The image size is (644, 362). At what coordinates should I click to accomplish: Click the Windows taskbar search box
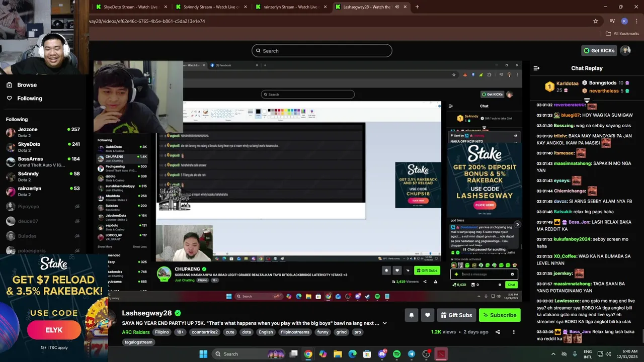tap(248, 354)
